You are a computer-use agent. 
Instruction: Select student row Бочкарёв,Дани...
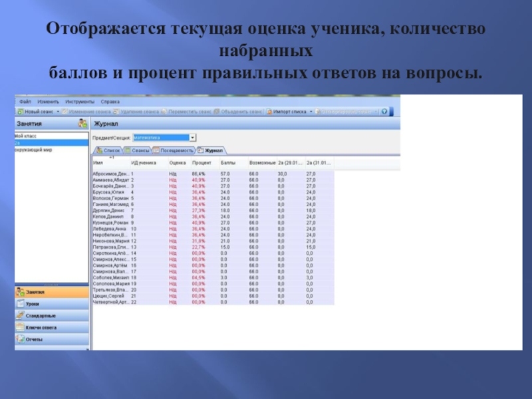(x=213, y=186)
